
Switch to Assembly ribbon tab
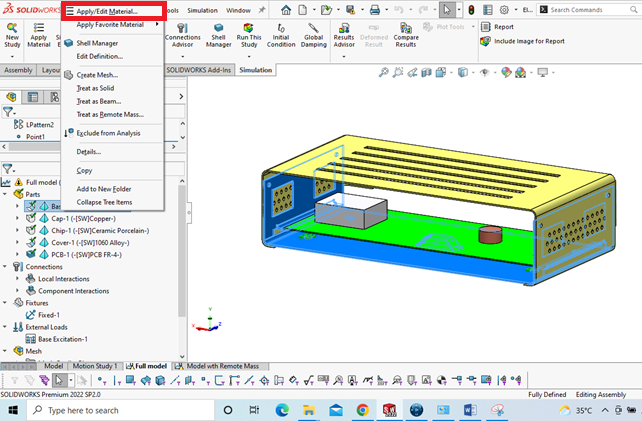[x=18, y=70]
